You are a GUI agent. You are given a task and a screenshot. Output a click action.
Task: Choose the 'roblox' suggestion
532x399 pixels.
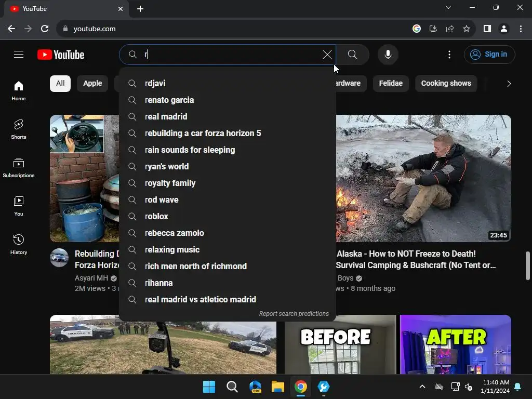(x=228, y=217)
